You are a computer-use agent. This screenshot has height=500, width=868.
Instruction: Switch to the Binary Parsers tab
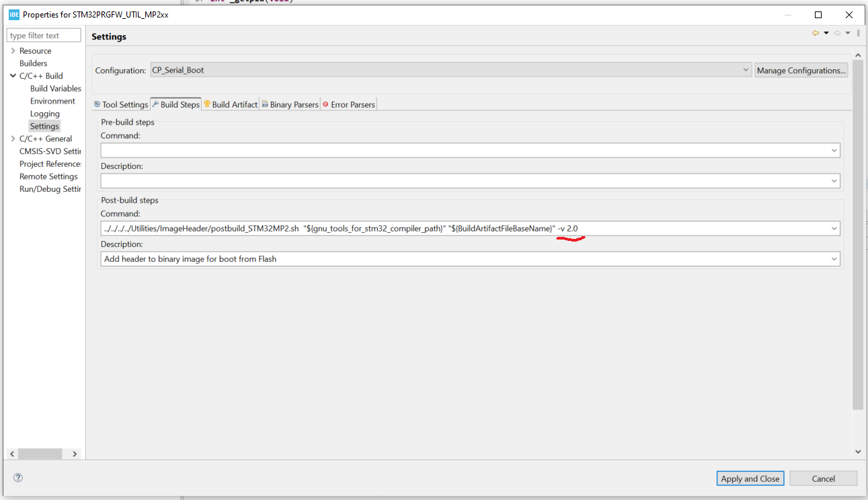click(290, 104)
